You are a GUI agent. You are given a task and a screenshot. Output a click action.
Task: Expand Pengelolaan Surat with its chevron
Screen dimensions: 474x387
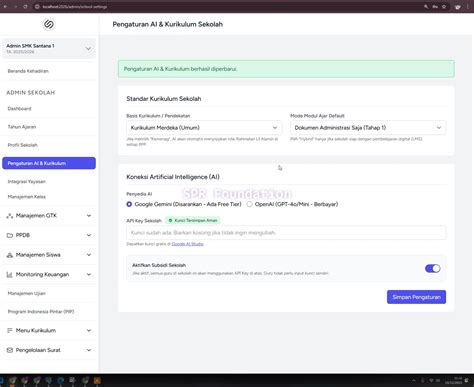(89, 350)
